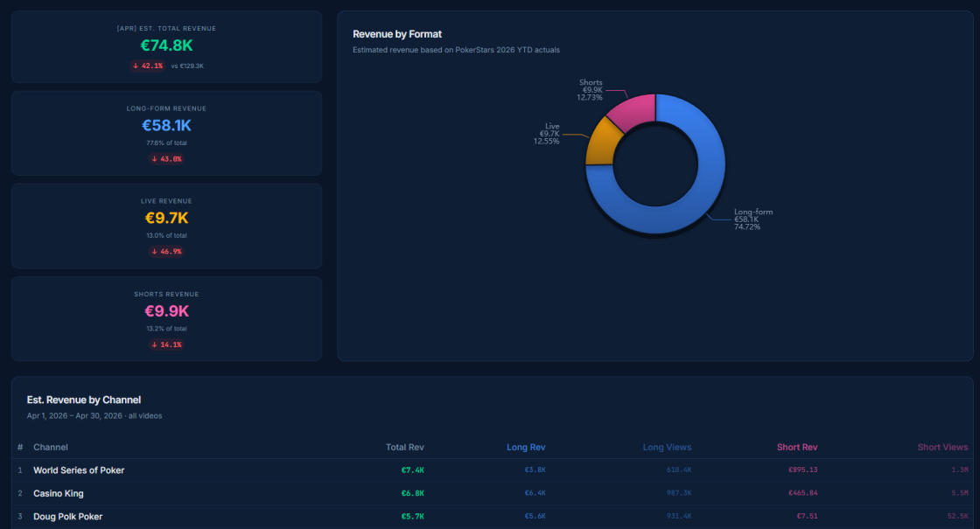The height and width of the screenshot is (529, 980).
Task: Click the €5.7K total revenue cell
Action: pos(412,517)
